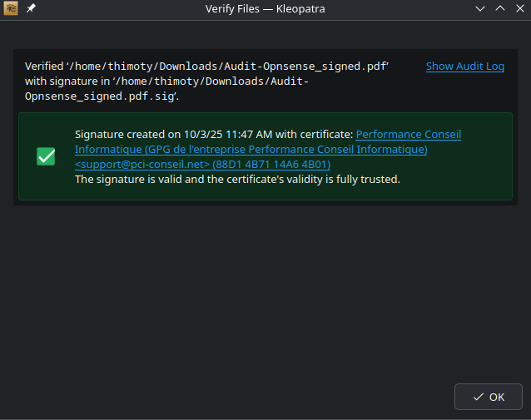Click the key fingerprint 88D1 4B71 14A6 4B01
Viewport: 531px width, 420px height.
point(271,165)
